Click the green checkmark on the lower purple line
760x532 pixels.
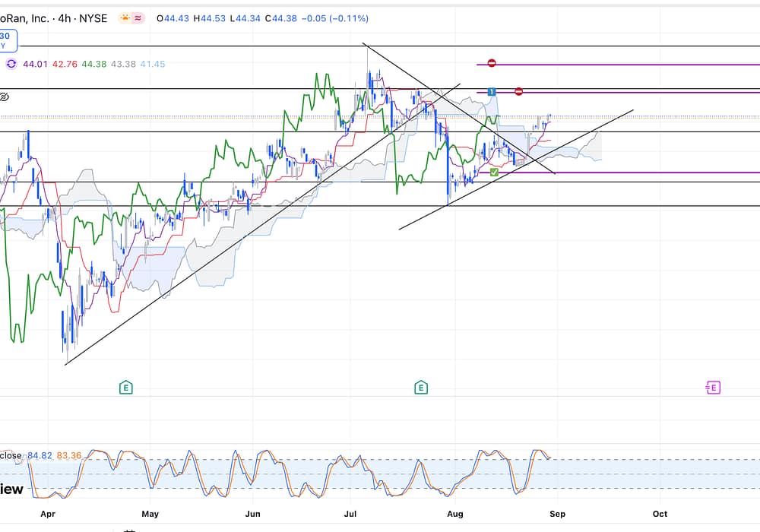(494, 173)
